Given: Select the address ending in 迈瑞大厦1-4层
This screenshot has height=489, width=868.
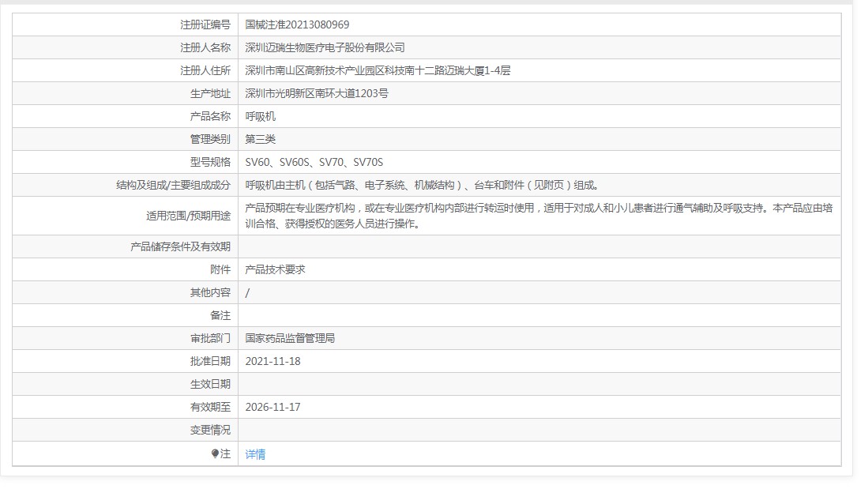Looking at the screenshot, I should pos(378,70).
